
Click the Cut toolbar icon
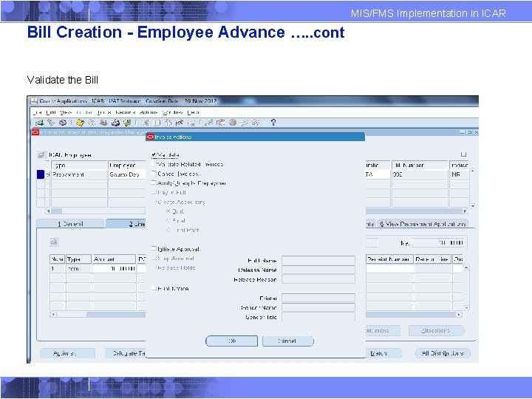tap(145, 123)
